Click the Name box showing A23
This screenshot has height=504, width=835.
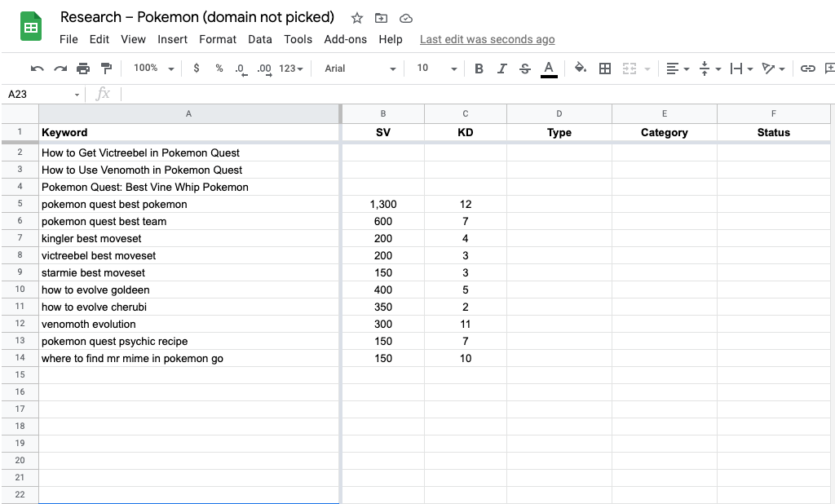click(42, 95)
